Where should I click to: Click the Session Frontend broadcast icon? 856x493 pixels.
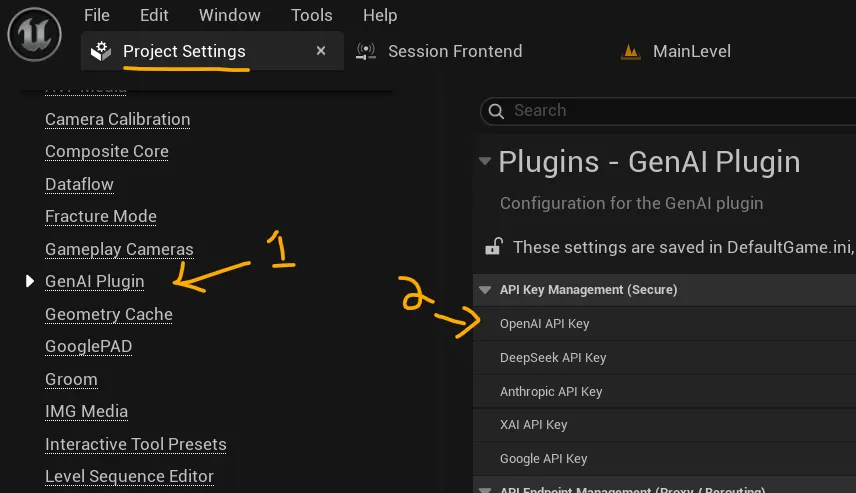click(x=366, y=51)
